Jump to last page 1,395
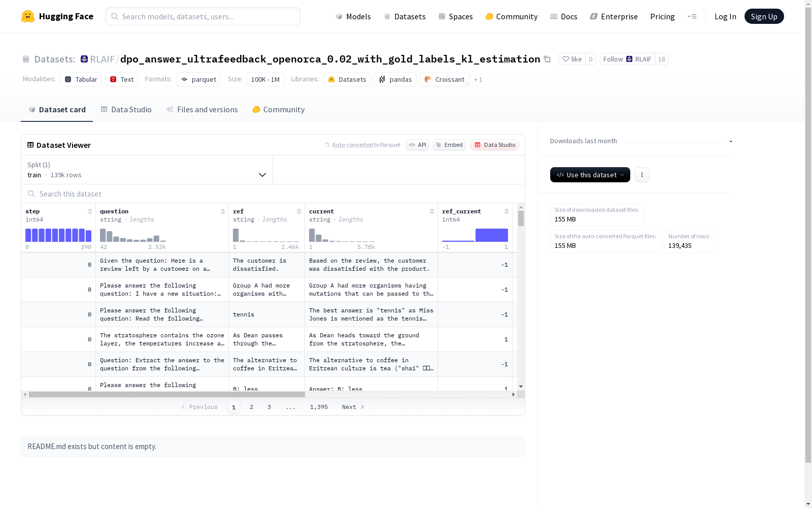812x508 pixels. click(319, 407)
